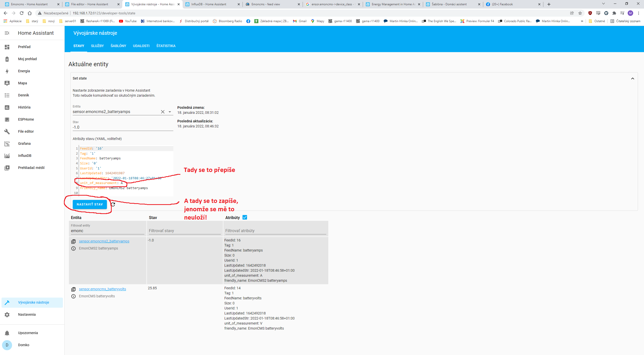
Task: Focus the Filtrovať stavy field
Action: pyautogui.click(x=185, y=231)
